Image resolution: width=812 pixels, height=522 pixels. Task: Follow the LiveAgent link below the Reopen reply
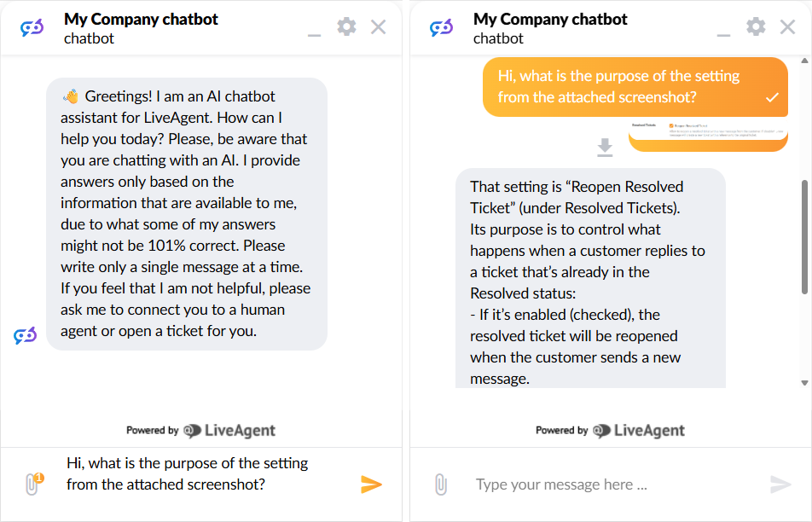point(611,431)
